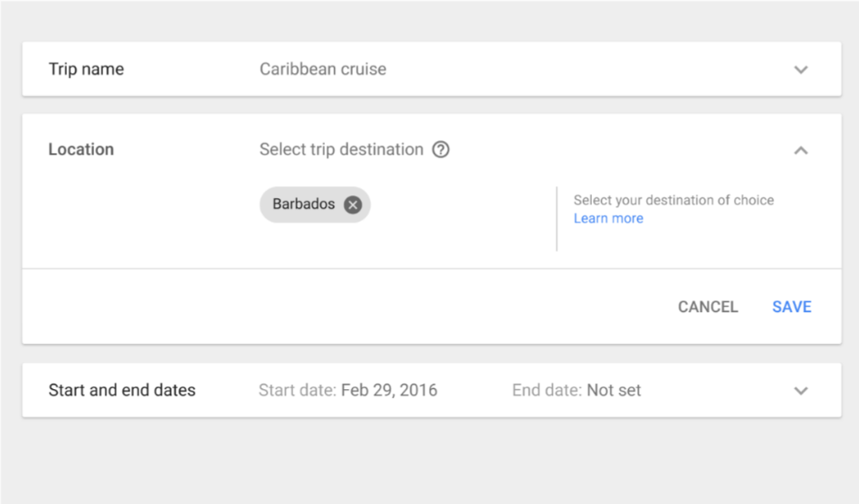Collapse the Location panel with its chevron
Screen dimensions: 859x504
tap(800, 150)
